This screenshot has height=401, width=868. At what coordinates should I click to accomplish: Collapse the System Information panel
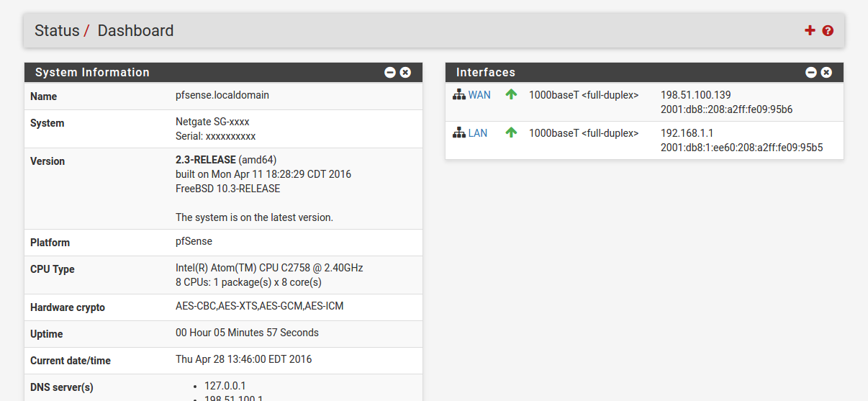(x=390, y=72)
